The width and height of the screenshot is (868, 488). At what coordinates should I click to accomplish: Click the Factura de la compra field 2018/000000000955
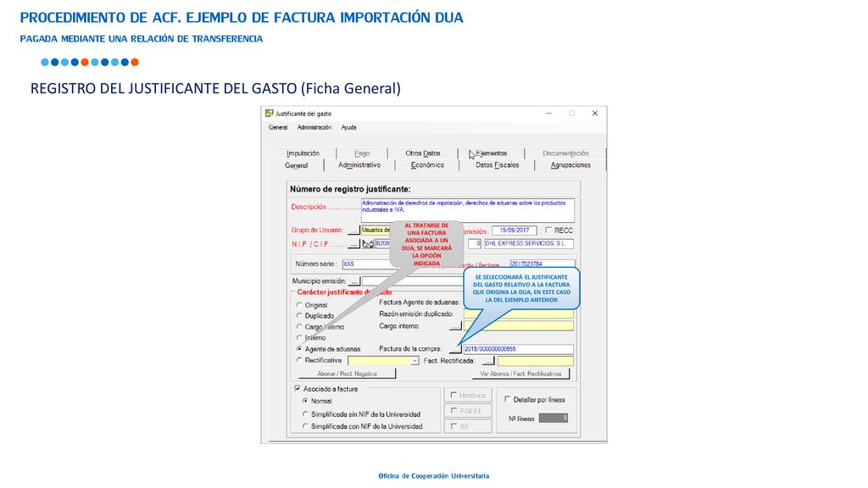[x=518, y=349]
